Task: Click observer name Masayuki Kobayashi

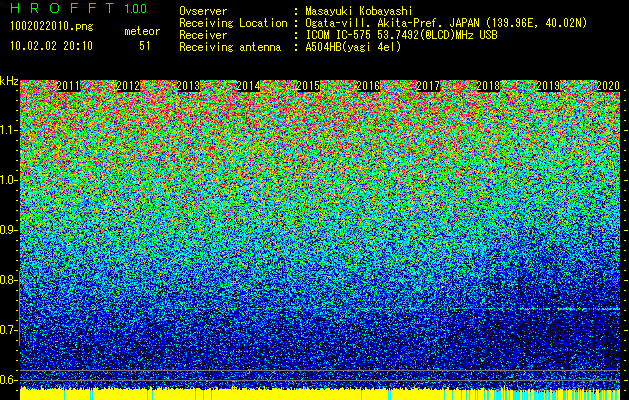Action: (x=359, y=11)
